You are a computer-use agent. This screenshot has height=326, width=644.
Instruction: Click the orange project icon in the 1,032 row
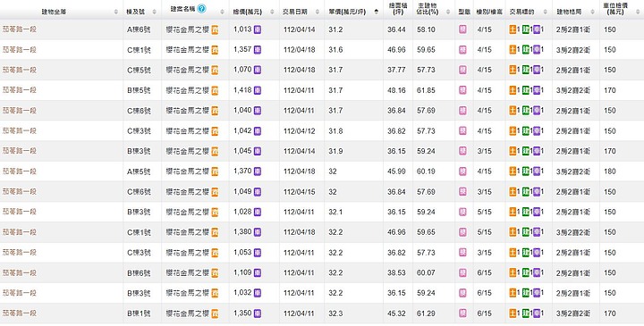coord(215,293)
